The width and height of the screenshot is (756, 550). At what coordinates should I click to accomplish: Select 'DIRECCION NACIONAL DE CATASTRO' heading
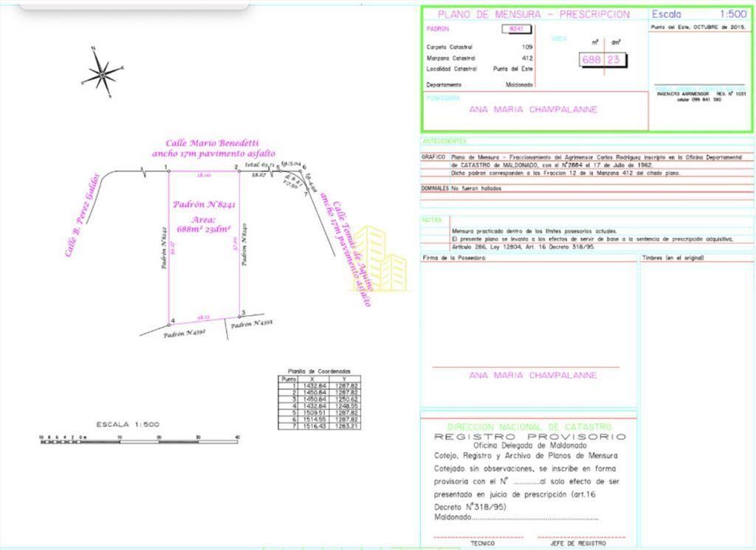coord(529,427)
